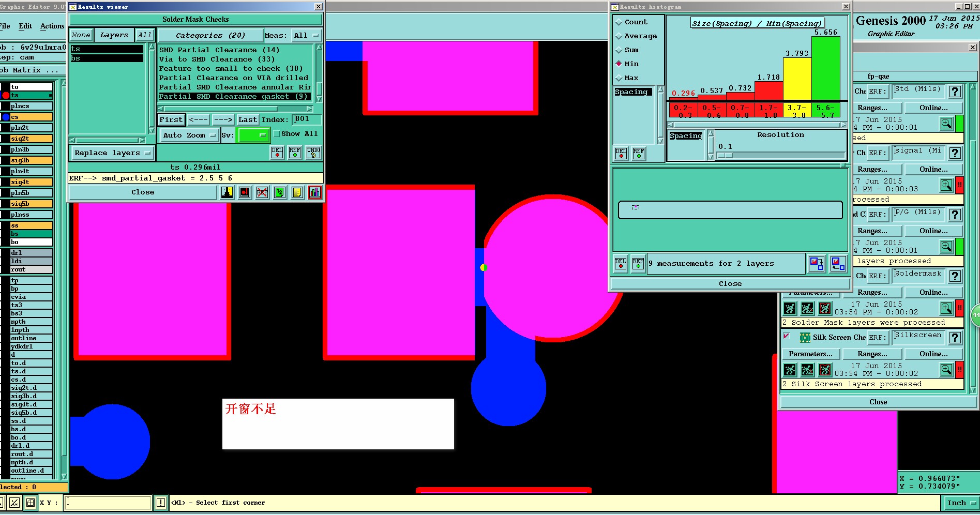The image size is (980, 515).
Task: Click the red measurement display icon
Action: coord(245,192)
